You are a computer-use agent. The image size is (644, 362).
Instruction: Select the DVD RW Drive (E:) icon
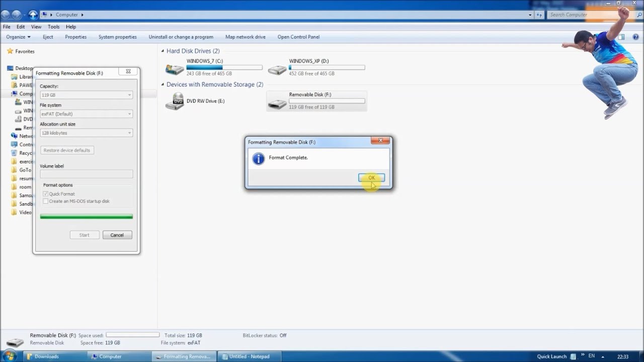coord(175,101)
